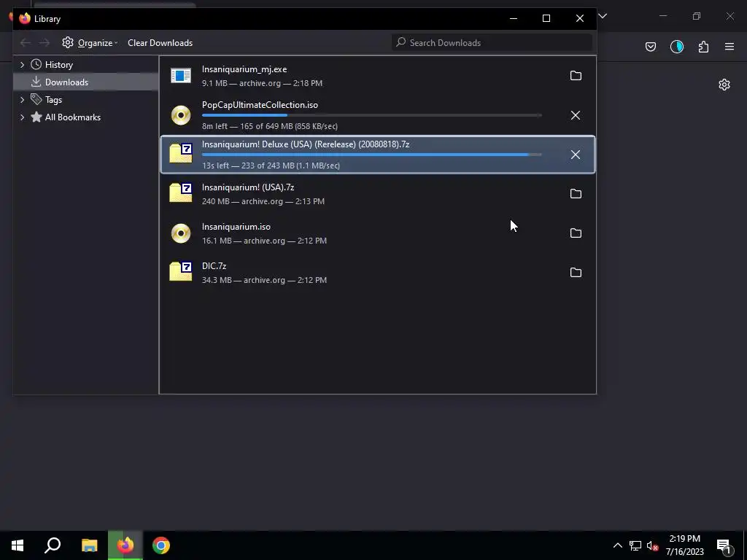Screen dimensions: 747x560
Task: Select the Insaniquarium_mj.exe file name
Action: [x=244, y=69]
